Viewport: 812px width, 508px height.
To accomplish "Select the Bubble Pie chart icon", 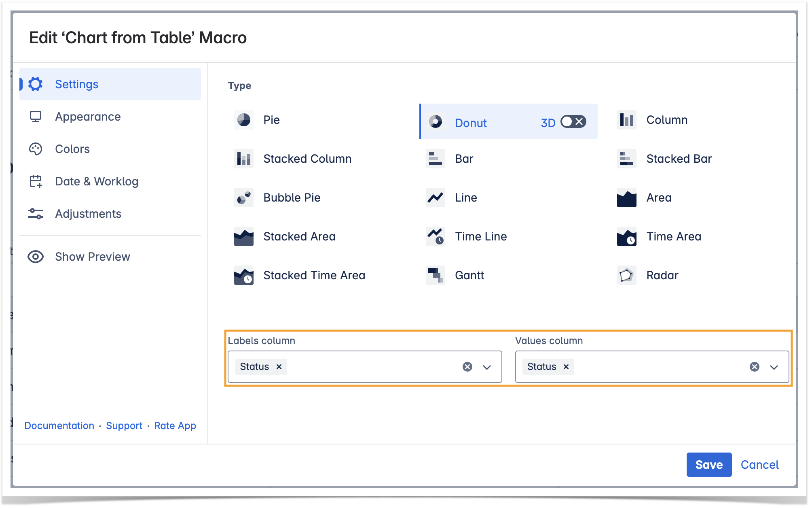I will [243, 198].
